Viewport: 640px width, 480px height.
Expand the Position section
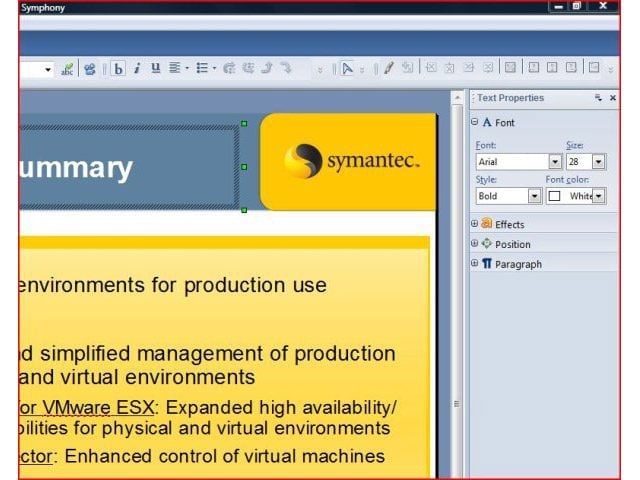[x=474, y=243]
